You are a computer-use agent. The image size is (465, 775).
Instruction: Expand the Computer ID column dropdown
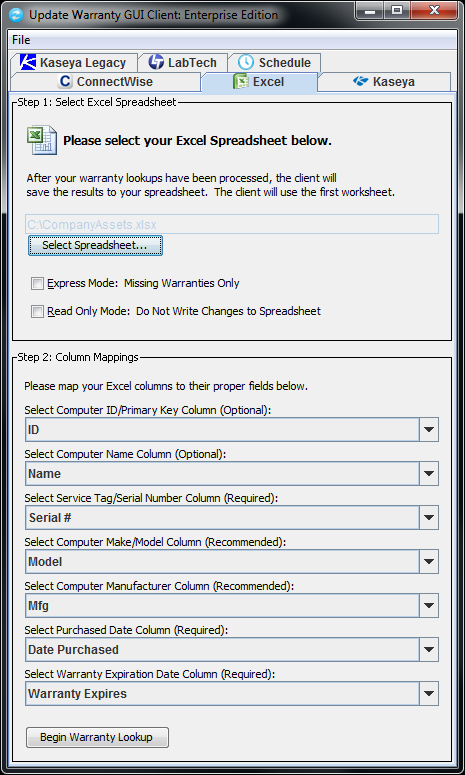pos(428,430)
